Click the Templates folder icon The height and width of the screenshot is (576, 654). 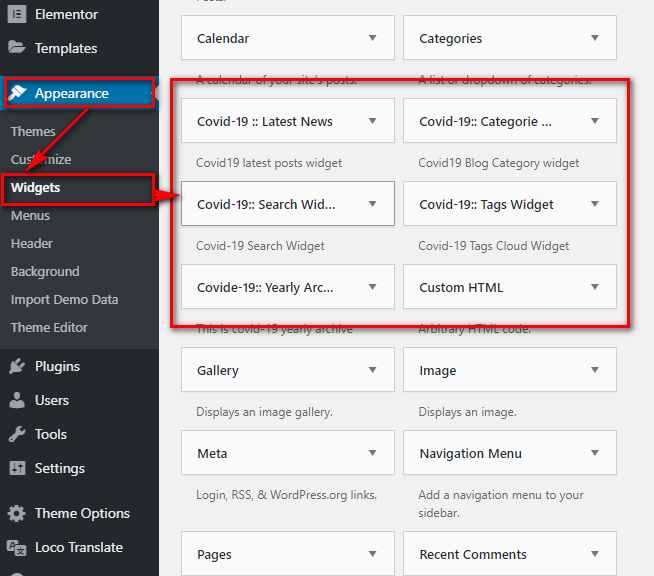pos(17,47)
